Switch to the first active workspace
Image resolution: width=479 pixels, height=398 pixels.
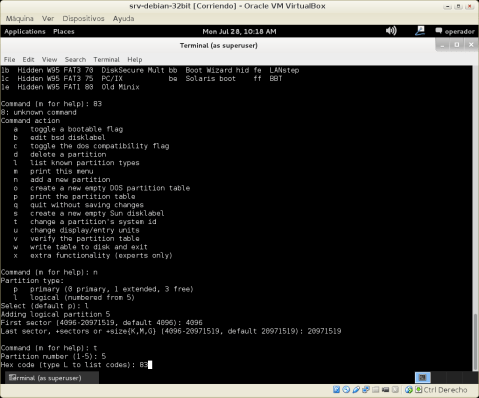(x=423, y=377)
